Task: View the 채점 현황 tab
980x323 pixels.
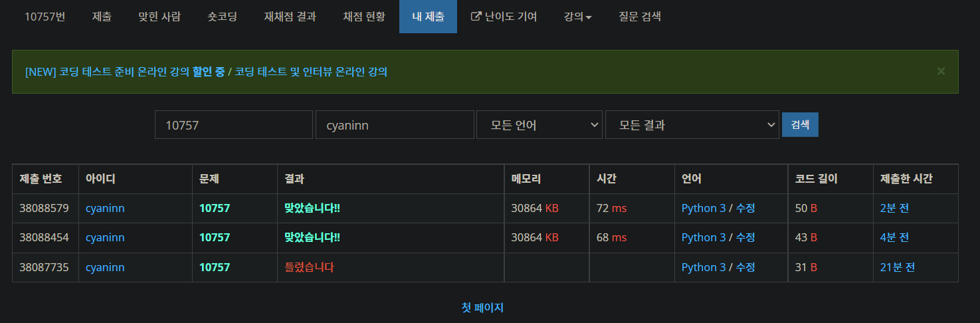Action: [364, 17]
